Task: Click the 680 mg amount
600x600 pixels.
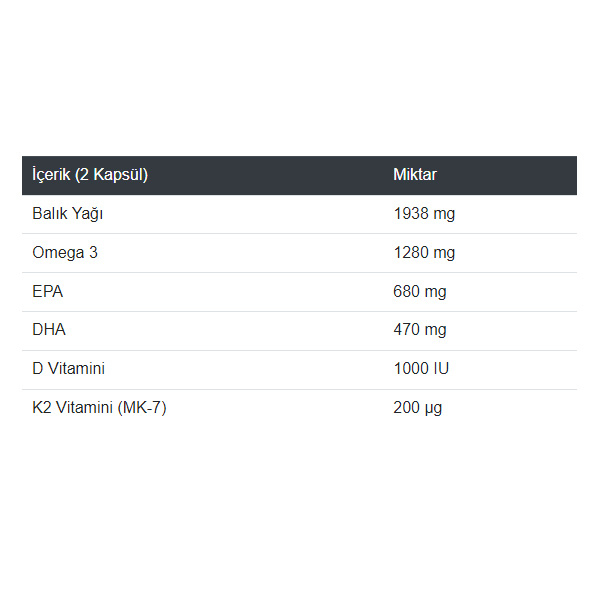Action: tap(420, 292)
